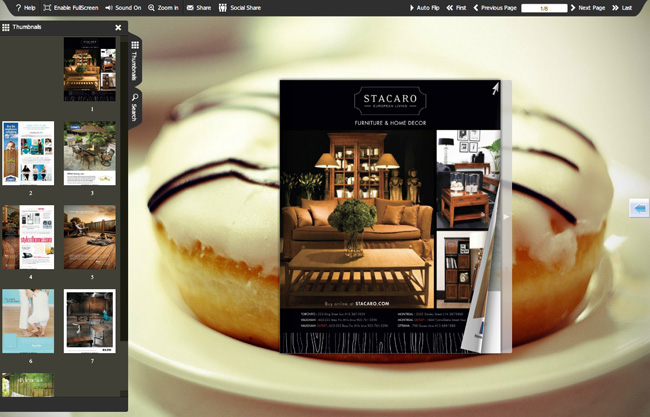Open page 5 thumbnail

pos(90,237)
